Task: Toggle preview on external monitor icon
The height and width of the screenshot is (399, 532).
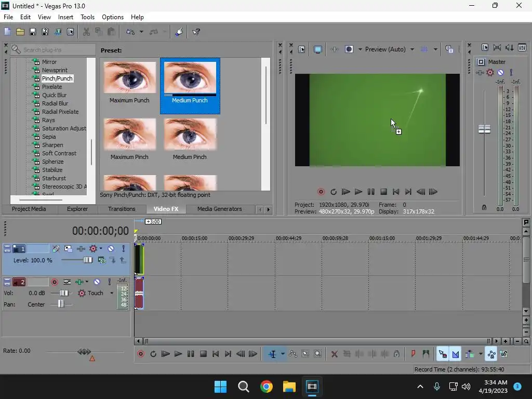Action: click(318, 49)
